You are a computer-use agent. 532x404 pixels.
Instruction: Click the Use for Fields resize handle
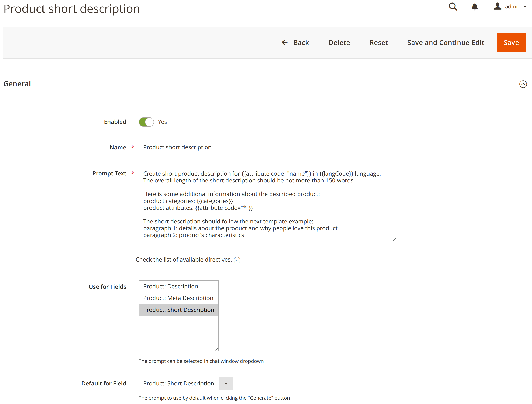coord(217,349)
